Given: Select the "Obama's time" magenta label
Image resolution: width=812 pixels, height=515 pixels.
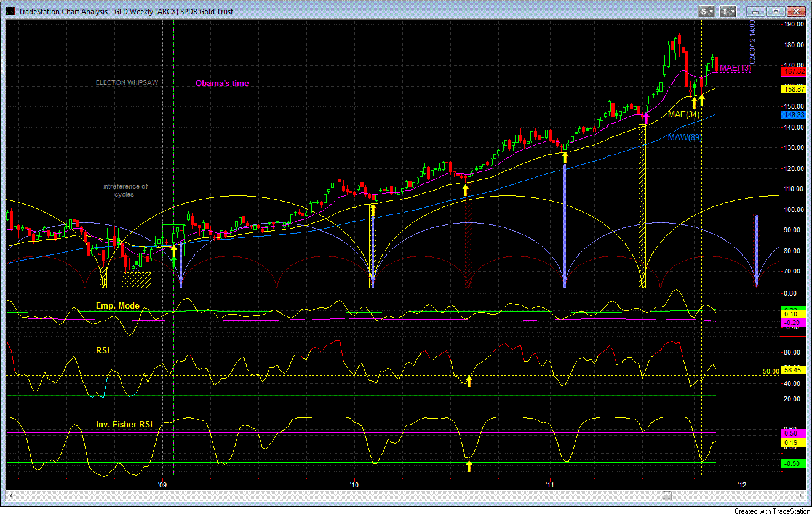Looking at the screenshot, I should (222, 83).
